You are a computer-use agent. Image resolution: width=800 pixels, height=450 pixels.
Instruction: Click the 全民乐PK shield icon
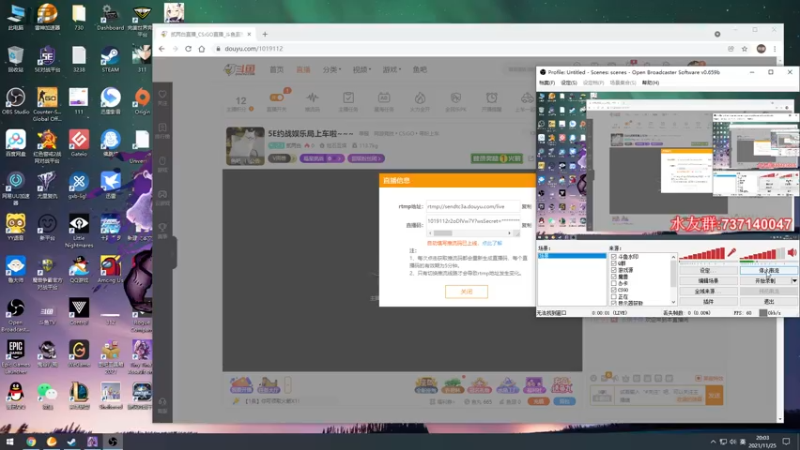[456, 97]
